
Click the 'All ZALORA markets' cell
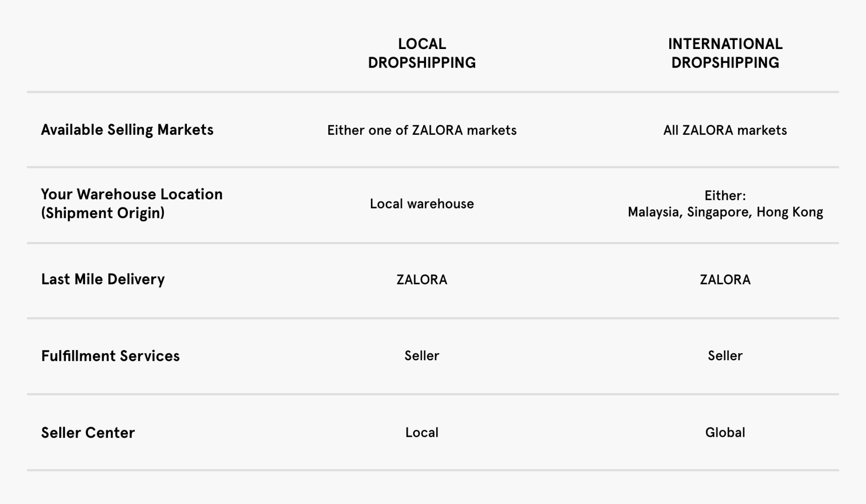725,130
